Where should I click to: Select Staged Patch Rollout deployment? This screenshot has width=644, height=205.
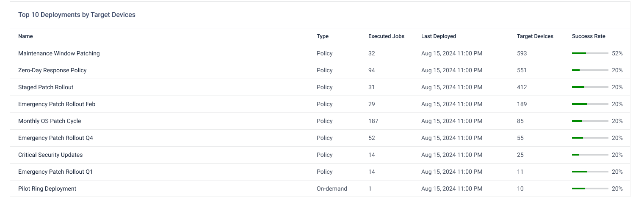46,87
